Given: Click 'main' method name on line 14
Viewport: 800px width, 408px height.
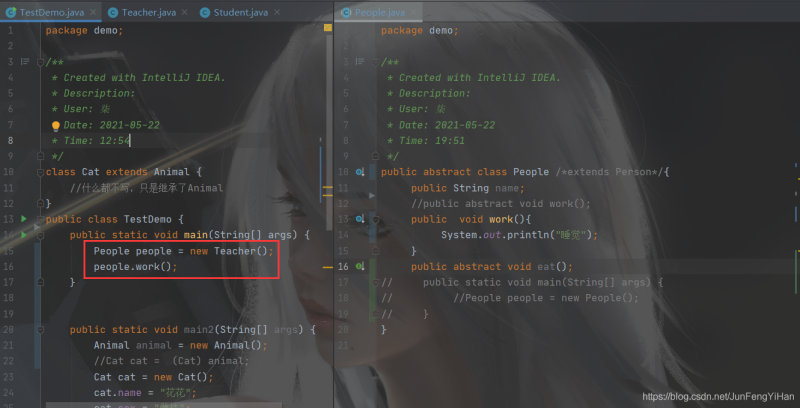Looking at the screenshot, I should tap(196, 235).
